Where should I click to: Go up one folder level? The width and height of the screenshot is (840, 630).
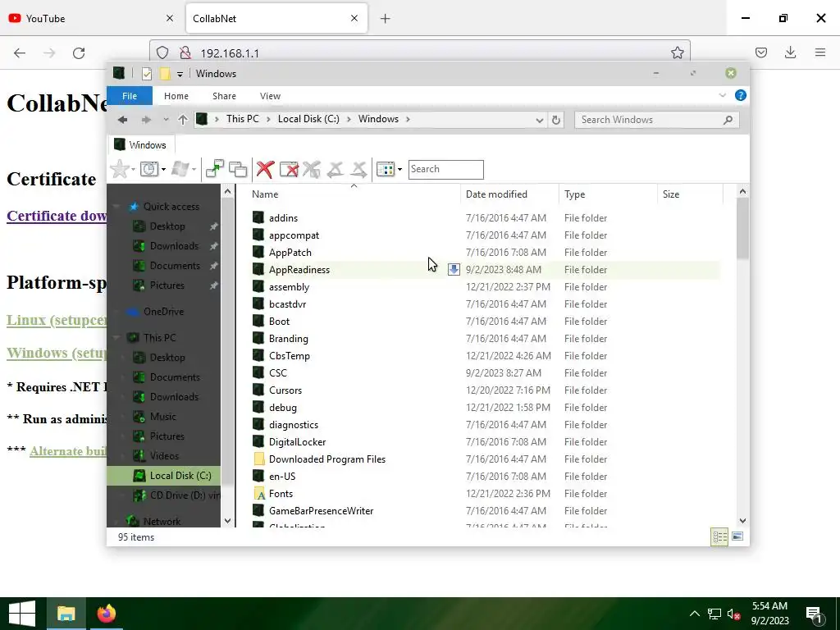[183, 120]
